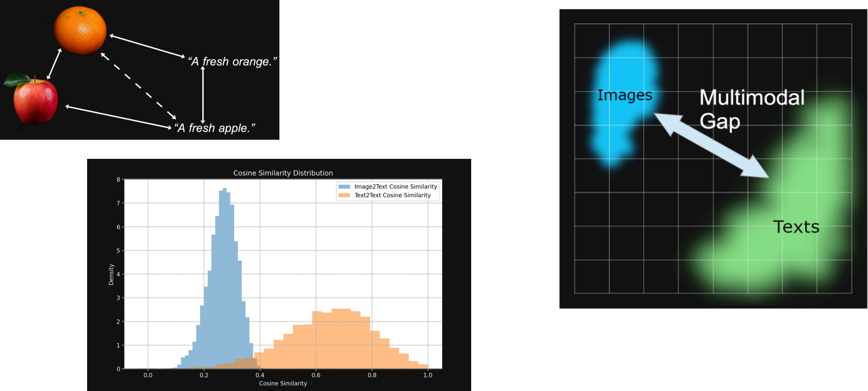Select the "A fresh apple." caption
This screenshot has height=391, width=868.
[x=215, y=128]
